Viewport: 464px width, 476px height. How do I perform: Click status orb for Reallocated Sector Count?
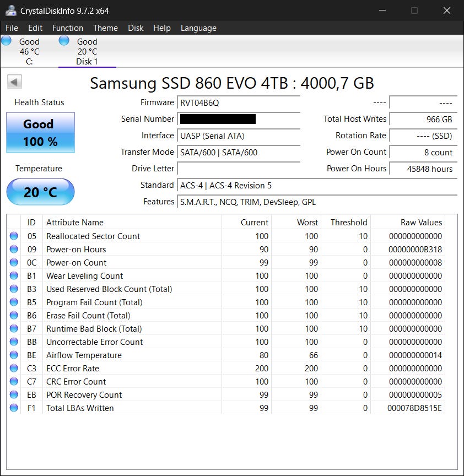pyautogui.click(x=14, y=236)
